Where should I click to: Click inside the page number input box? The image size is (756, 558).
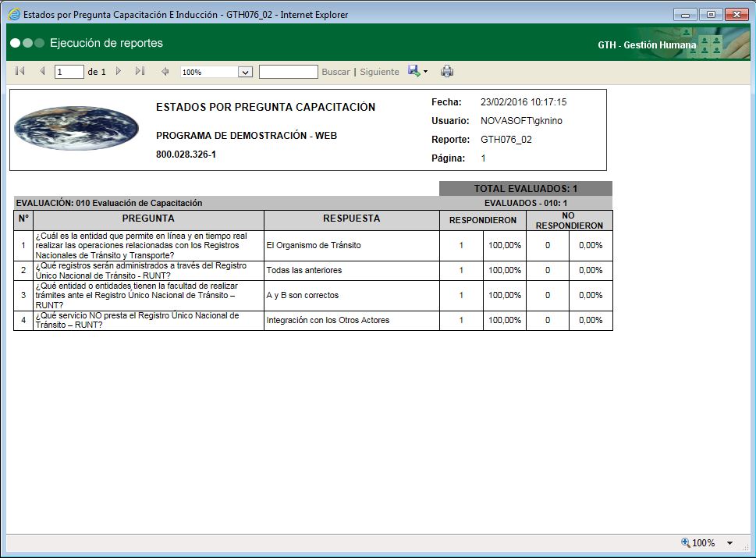(x=68, y=71)
